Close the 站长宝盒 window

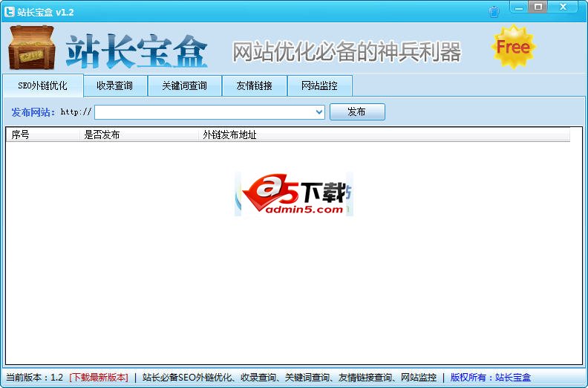[563, 7]
